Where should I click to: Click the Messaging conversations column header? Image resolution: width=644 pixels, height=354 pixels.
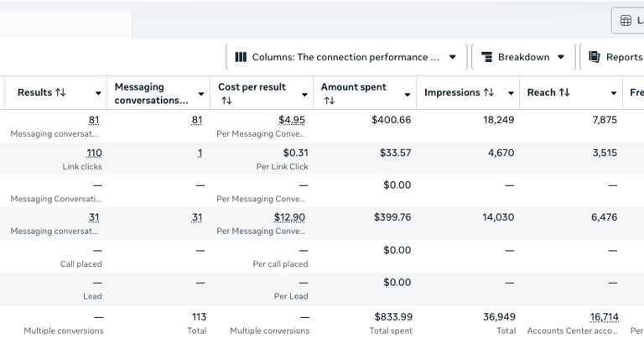[x=151, y=93]
